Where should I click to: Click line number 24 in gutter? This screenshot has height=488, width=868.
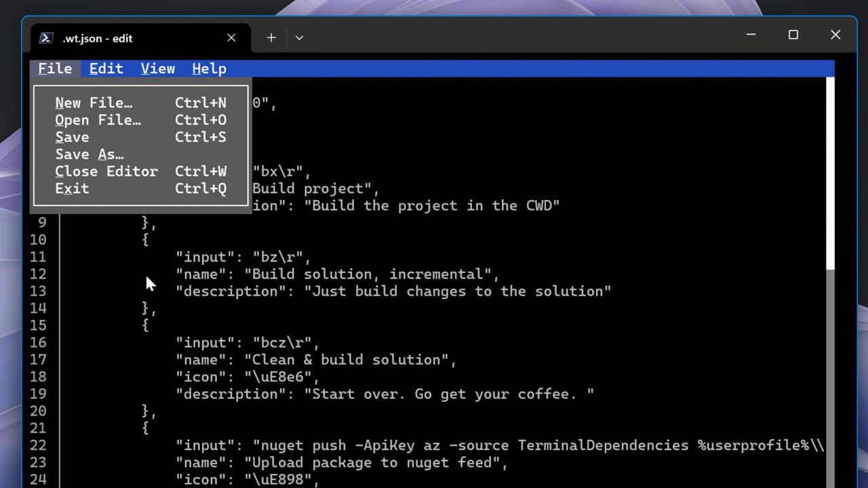click(38, 479)
